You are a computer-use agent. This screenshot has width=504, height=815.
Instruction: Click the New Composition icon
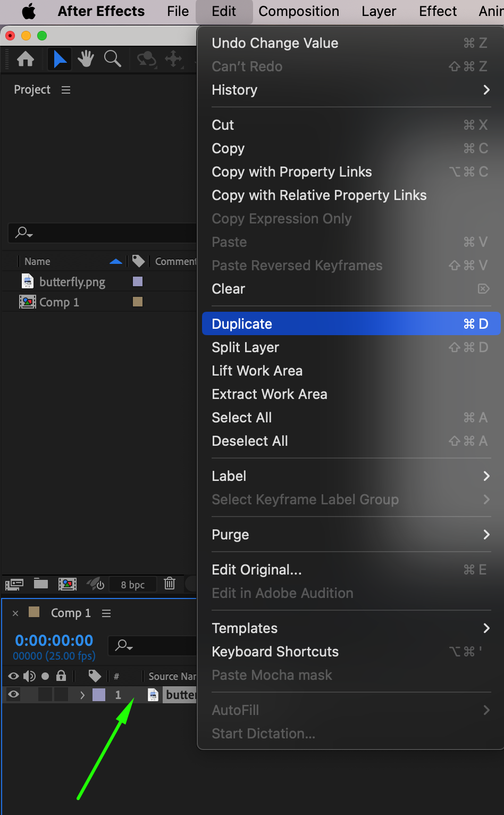click(68, 584)
